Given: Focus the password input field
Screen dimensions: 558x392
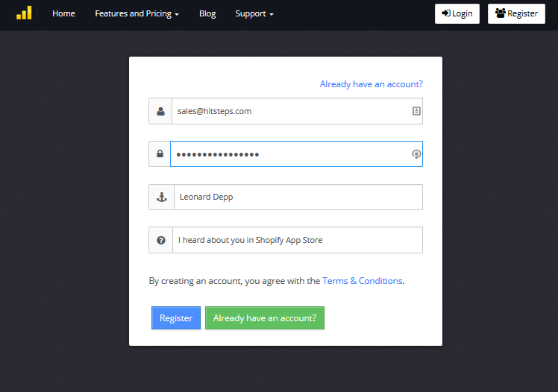Looking at the screenshot, I should (x=296, y=154).
